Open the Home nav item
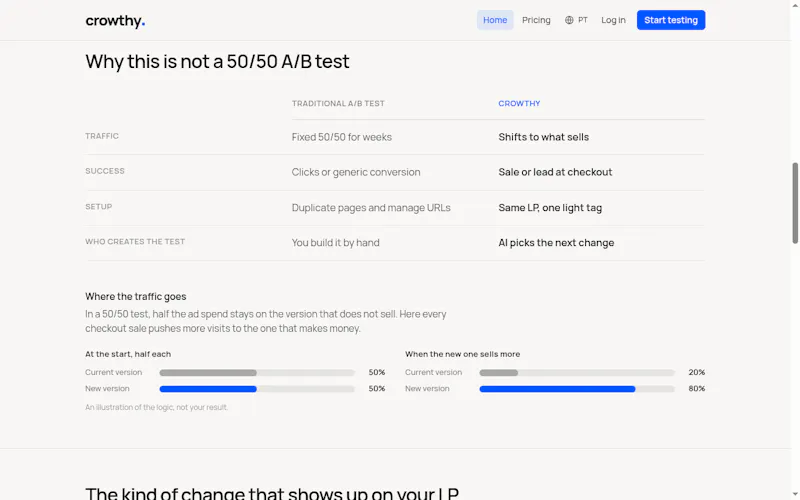The width and height of the screenshot is (800, 500). point(495,20)
